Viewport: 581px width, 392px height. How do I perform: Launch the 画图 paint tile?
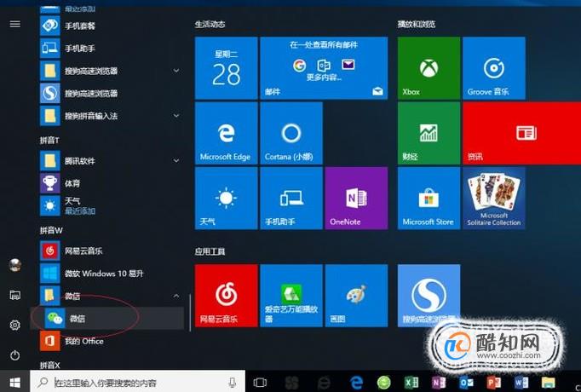356,296
